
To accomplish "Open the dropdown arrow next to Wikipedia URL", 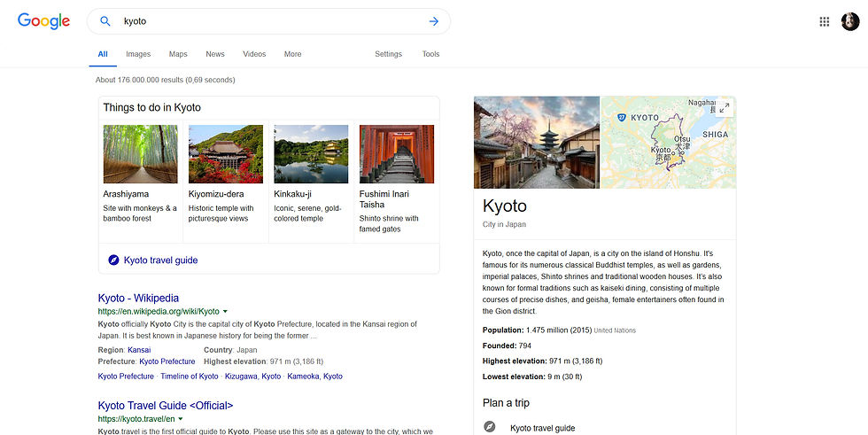I will pos(225,312).
